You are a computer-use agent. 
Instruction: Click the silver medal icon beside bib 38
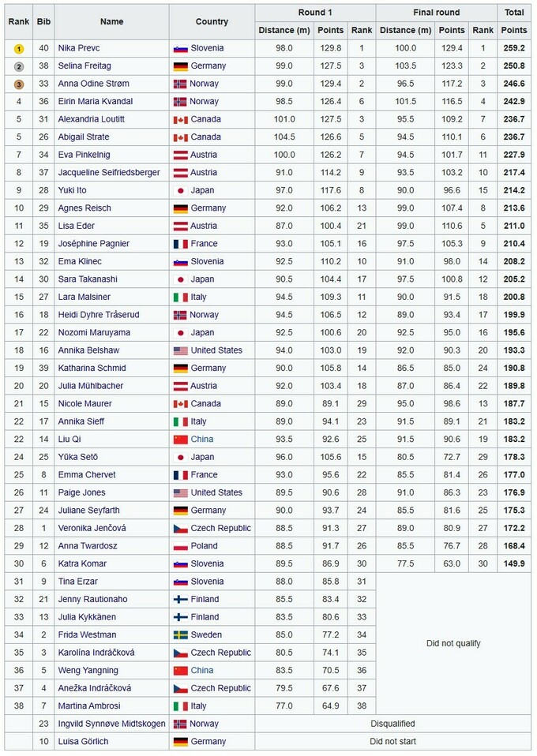point(17,66)
